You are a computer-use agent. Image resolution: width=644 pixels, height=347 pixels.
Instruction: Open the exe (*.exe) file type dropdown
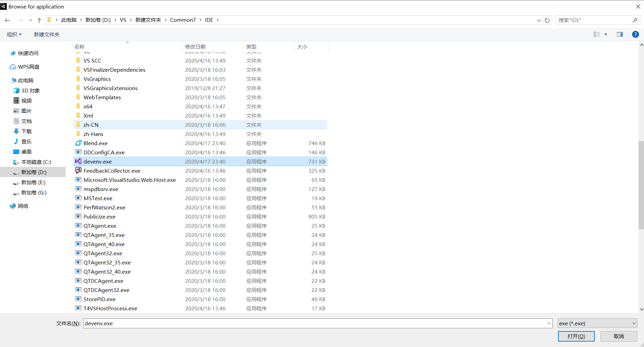click(597, 323)
